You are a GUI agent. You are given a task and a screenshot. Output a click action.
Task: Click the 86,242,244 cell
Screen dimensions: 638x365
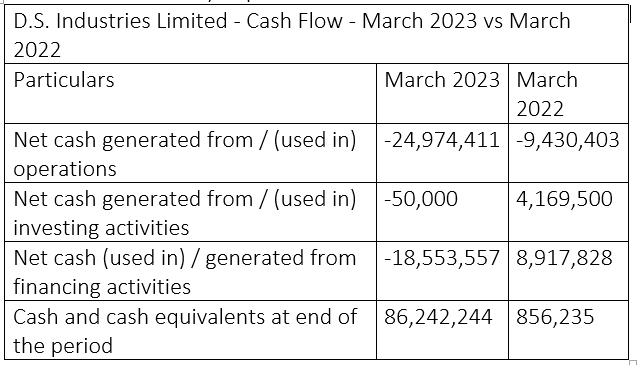pos(442,330)
